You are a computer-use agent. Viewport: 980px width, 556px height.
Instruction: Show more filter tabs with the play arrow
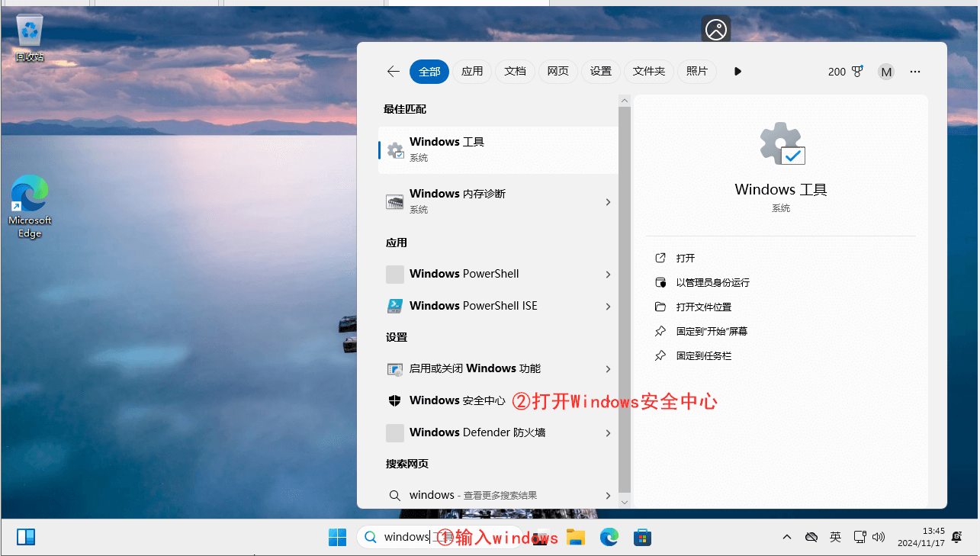(737, 72)
